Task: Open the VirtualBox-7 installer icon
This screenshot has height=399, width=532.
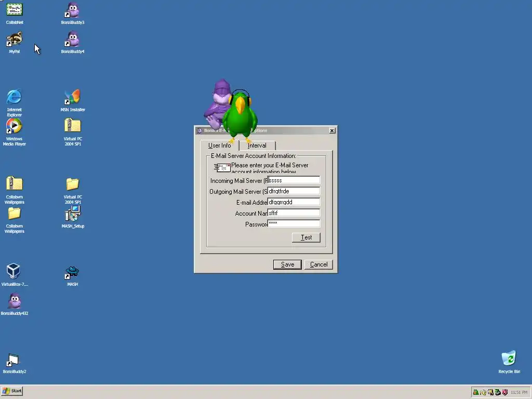Action: [14, 275]
